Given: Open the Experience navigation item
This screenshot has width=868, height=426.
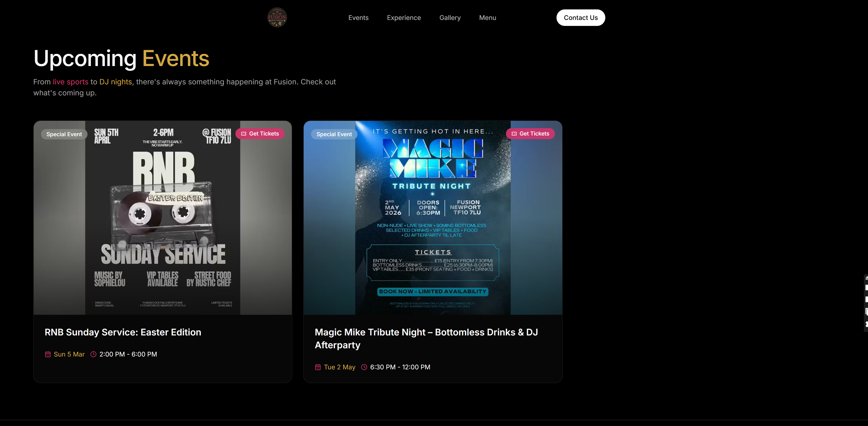Looking at the screenshot, I should point(403,17).
